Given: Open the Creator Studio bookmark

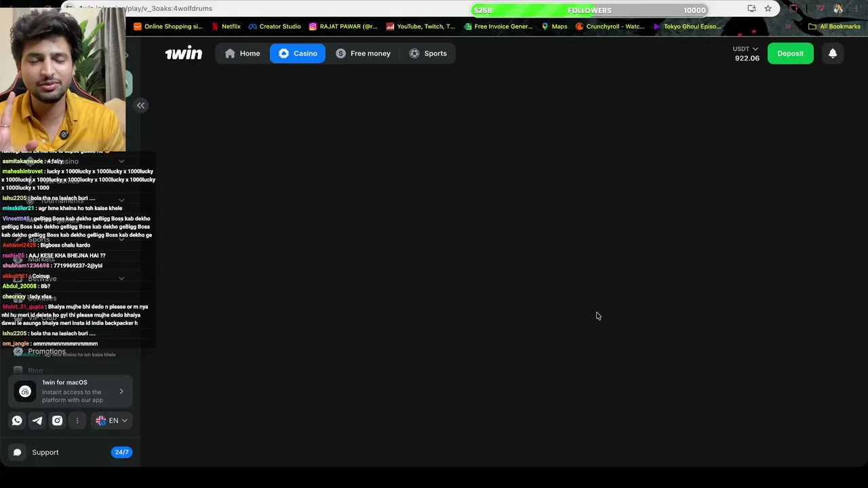Looking at the screenshot, I should point(274,26).
